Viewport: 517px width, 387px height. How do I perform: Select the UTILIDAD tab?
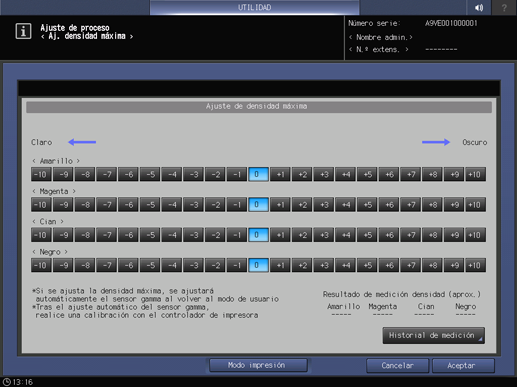[255, 7]
